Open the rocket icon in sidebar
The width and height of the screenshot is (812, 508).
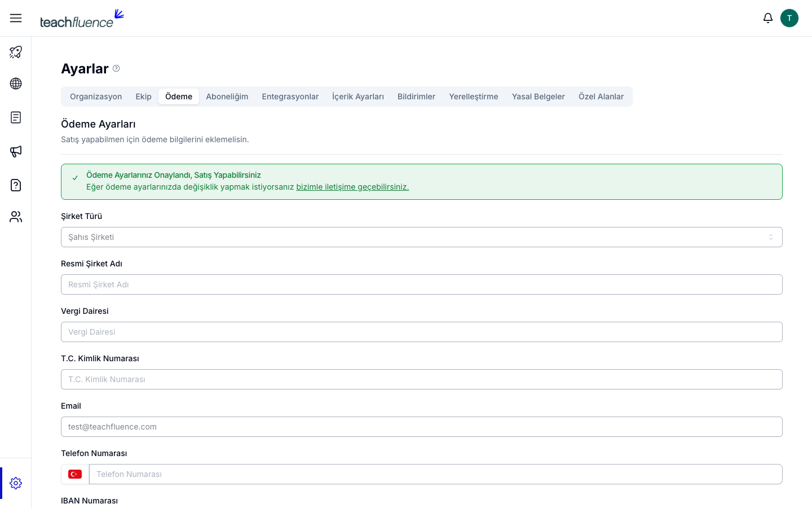click(16, 52)
